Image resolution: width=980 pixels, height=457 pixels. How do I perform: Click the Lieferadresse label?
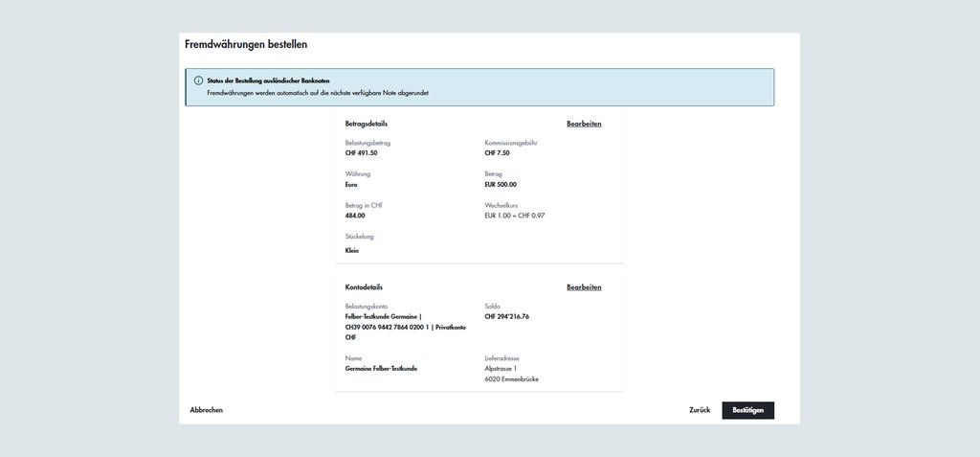(501, 358)
